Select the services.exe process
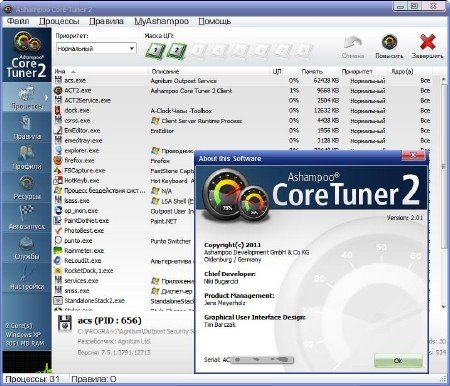The width and height of the screenshot is (450, 386). 81,281
